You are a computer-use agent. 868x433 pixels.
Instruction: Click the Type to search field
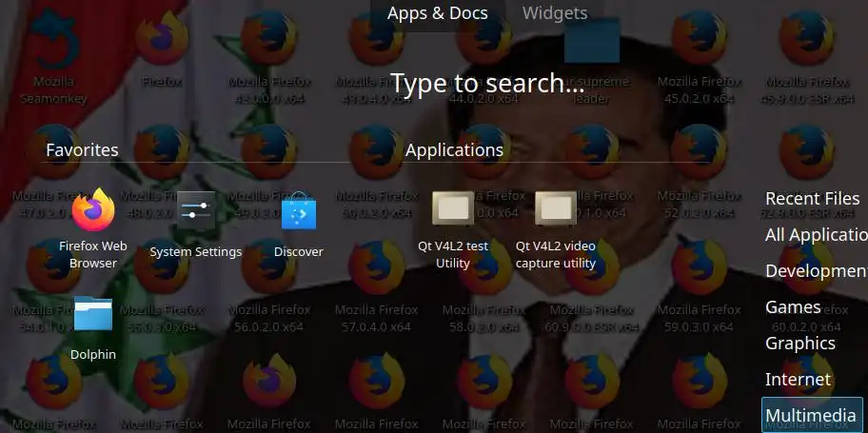(487, 84)
